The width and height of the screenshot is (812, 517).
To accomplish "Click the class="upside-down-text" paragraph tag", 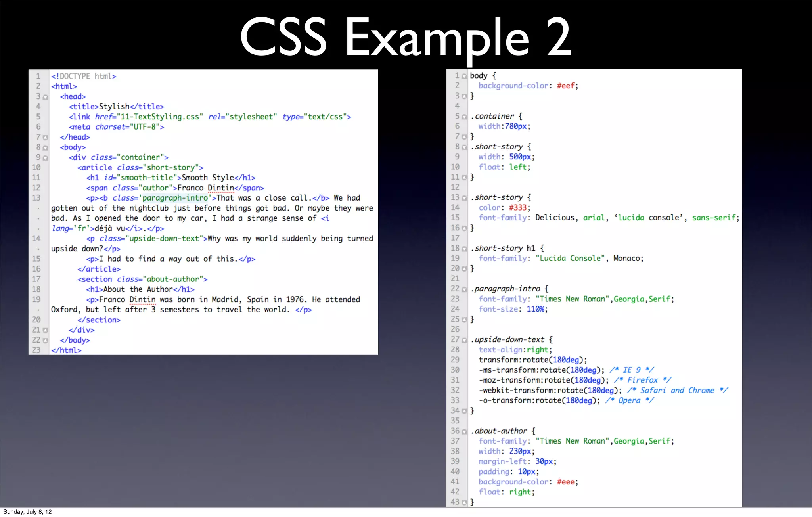I will tap(147, 239).
